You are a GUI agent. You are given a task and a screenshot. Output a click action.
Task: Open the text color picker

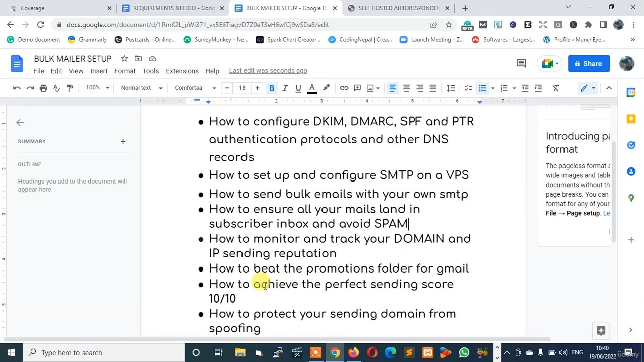[x=312, y=88]
